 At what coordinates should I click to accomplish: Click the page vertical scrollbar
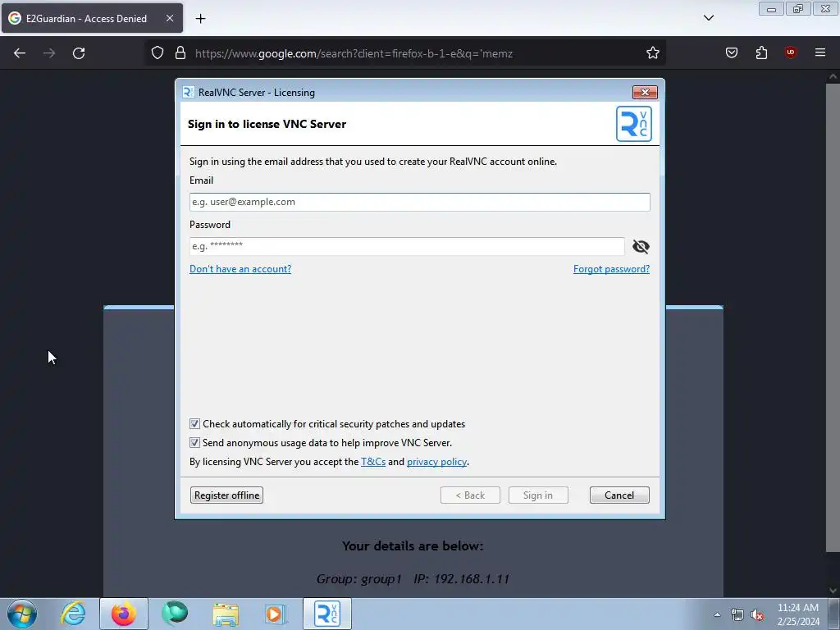[x=833, y=317]
